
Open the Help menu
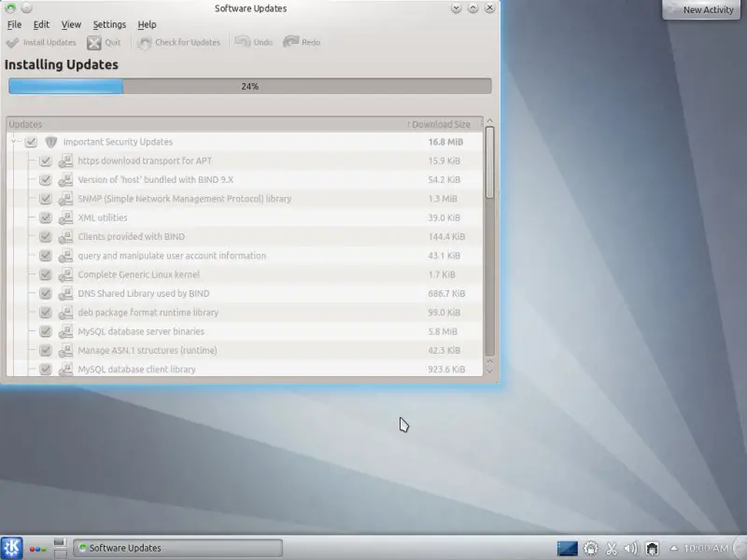coord(147,25)
